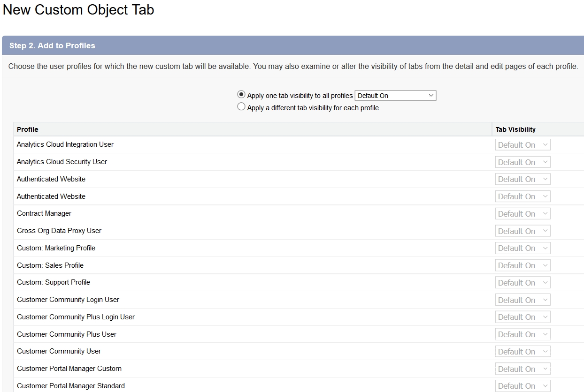Open Tab Visibility dropdown for Analytics Cloud Security User
This screenshot has width=584, height=392.
click(x=523, y=162)
